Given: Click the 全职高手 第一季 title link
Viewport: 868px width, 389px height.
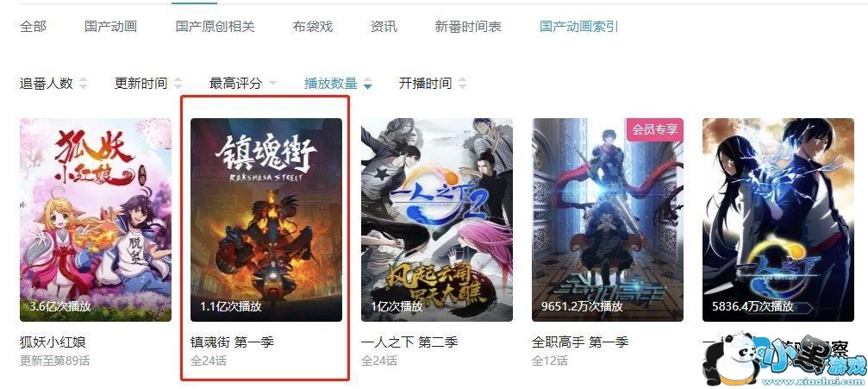Looking at the screenshot, I should click(580, 342).
